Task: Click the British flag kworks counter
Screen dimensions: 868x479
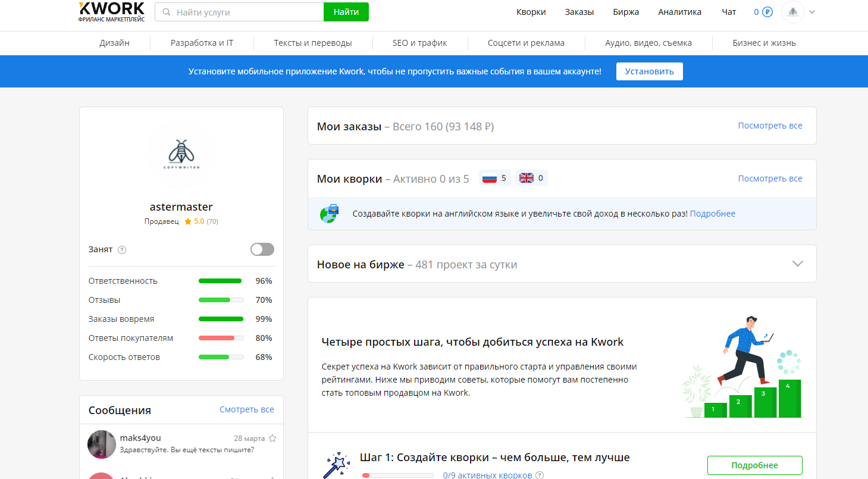Action: pos(532,178)
